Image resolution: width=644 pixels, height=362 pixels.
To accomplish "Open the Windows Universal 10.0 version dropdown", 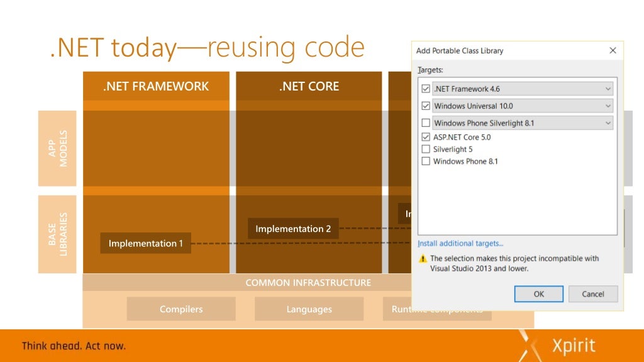I will [523, 106].
